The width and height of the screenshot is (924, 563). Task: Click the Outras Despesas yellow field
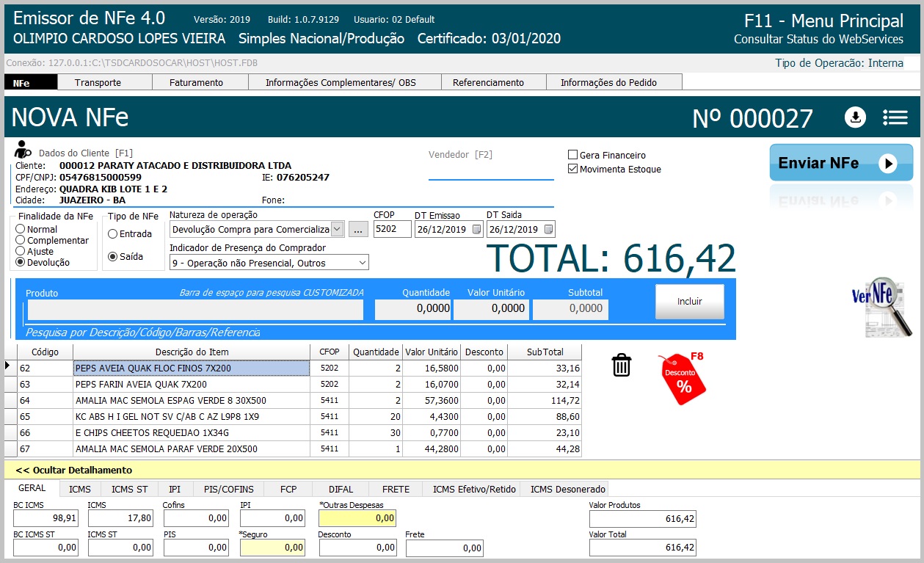pos(357,518)
